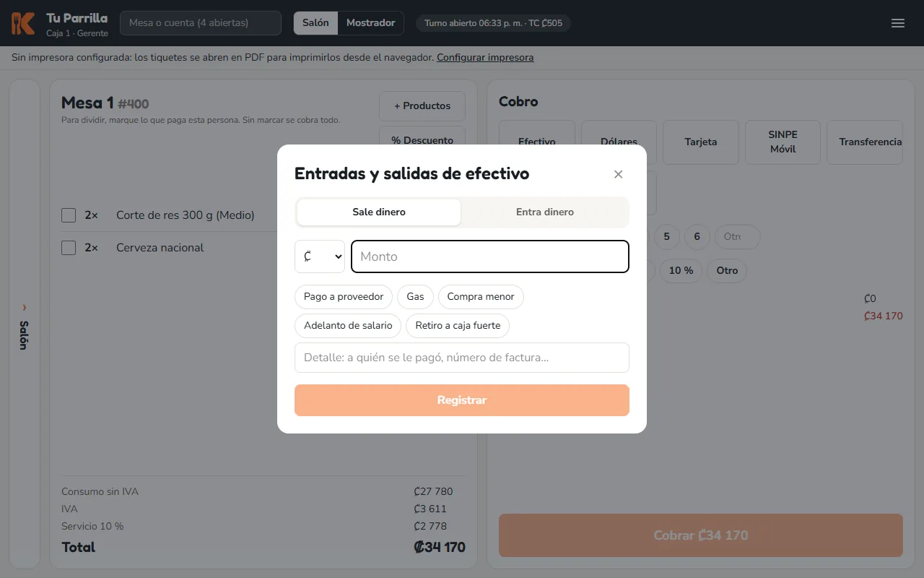Check the Corte de res 300 g checkbox
Viewport: 924px width, 578px height.
pyautogui.click(x=69, y=215)
